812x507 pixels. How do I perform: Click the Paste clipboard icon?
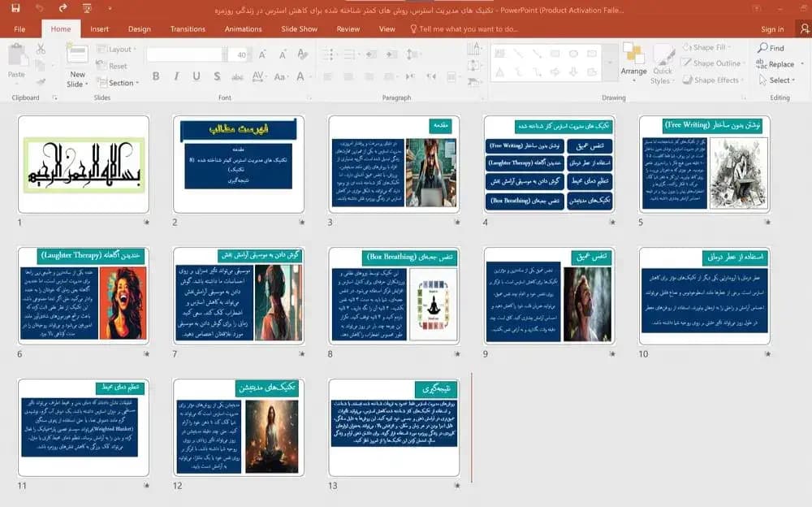(x=16, y=55)
